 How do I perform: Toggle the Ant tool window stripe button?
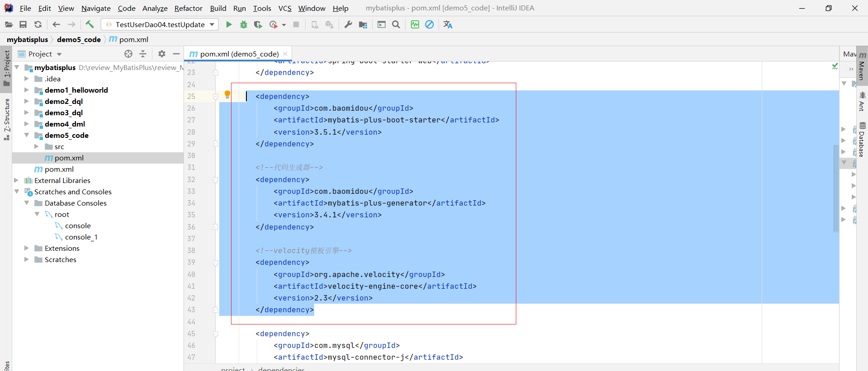coord(862,101)
